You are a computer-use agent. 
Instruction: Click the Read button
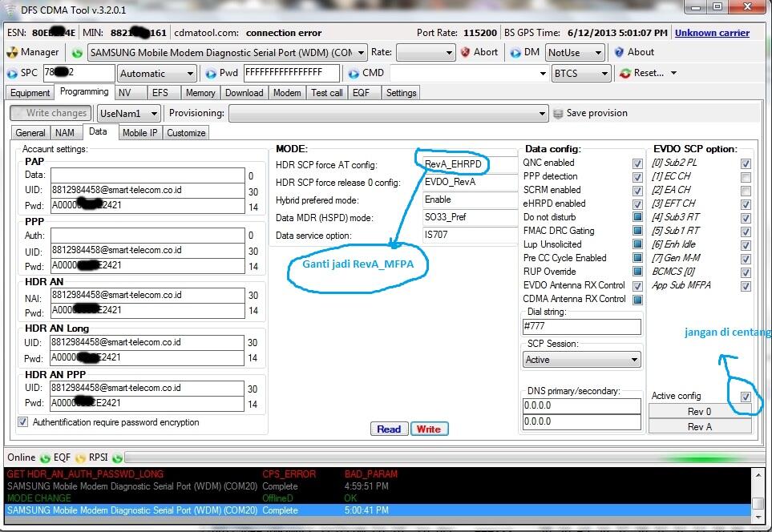(x=389, y=429)
